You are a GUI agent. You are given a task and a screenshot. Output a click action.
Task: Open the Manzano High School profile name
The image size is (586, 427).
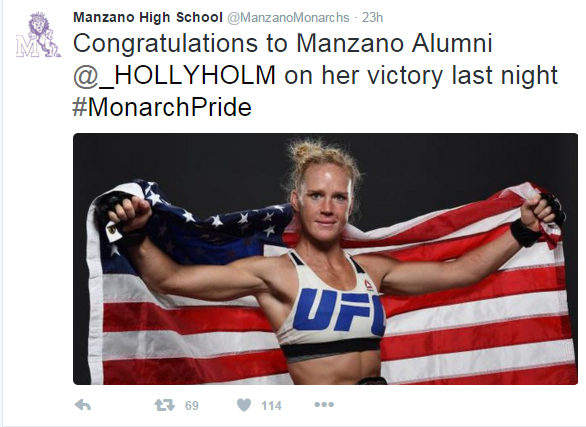pyautogui.click(x=148, y=17)
